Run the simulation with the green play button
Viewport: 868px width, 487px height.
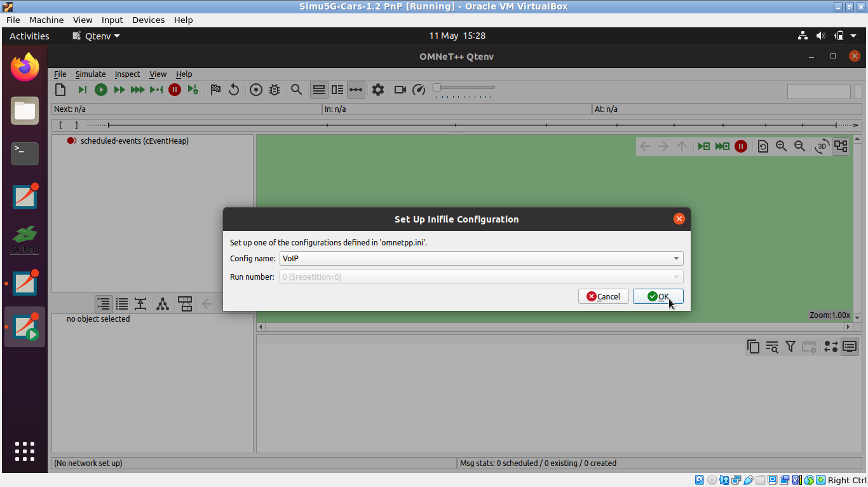tap(101, 90)
